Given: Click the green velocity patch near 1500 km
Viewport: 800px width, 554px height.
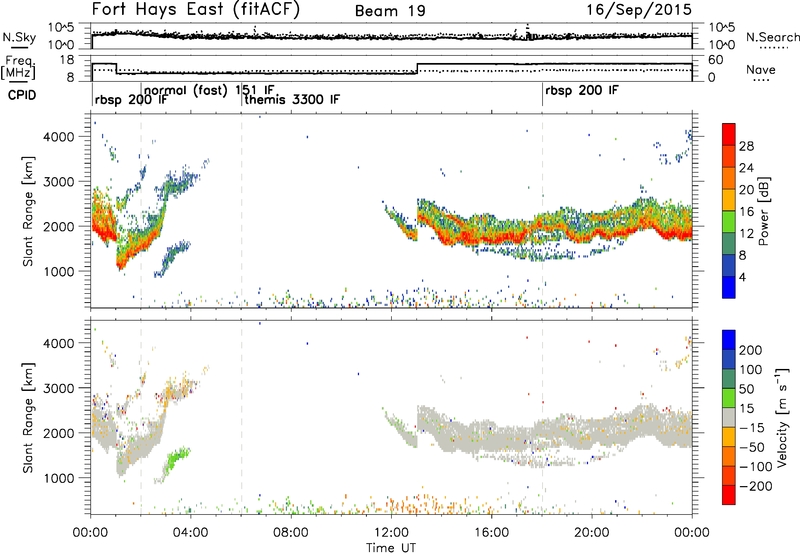Looking at the screenshot, I should [x=176, y=459].
